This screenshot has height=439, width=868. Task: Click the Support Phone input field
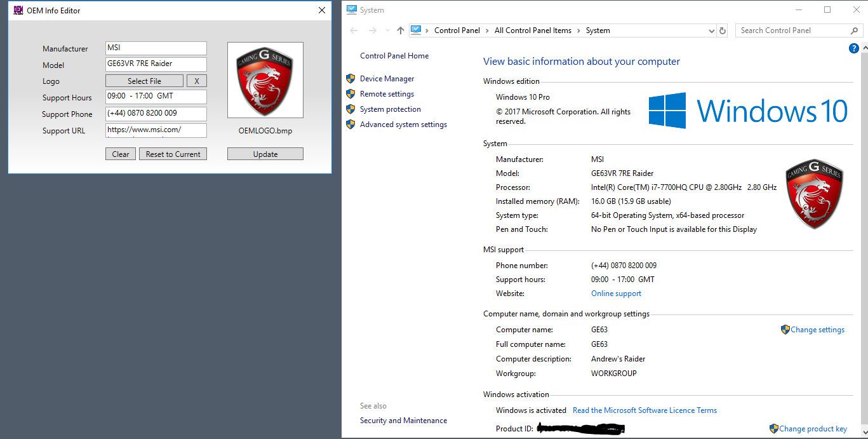pyautogui.click(x=156, y=114)
